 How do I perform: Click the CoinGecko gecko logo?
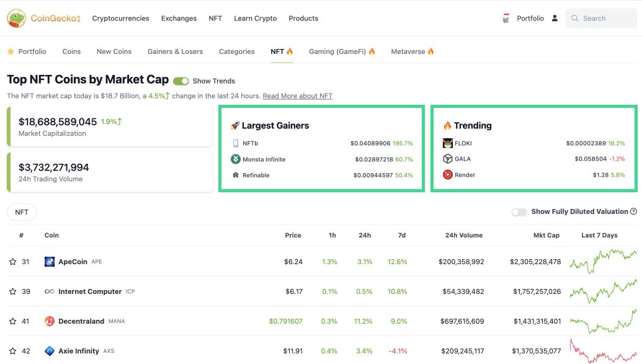tap(16, 19)
